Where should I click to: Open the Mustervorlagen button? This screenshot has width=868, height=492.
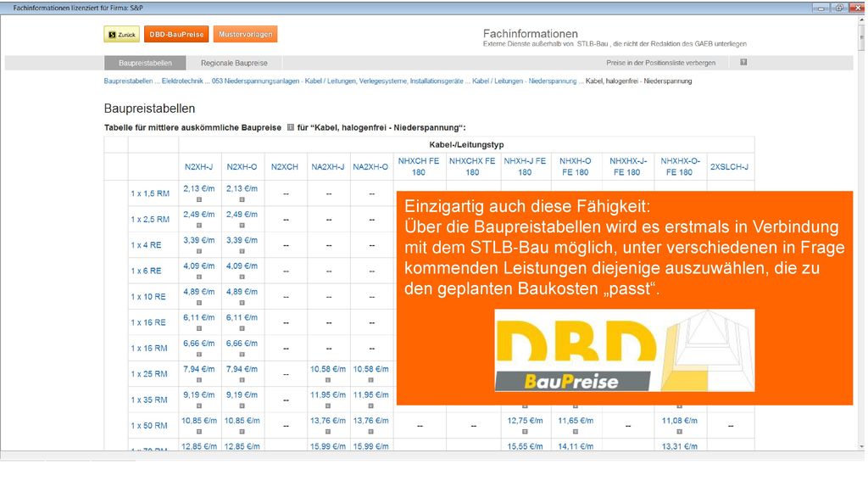coord(245,34)
